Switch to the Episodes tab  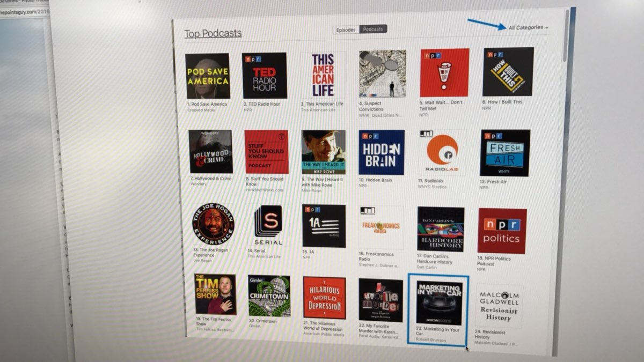tap(346, 29)
